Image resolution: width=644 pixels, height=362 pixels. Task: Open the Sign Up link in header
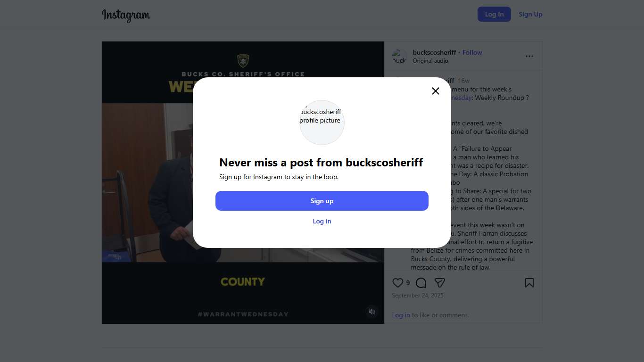point(530,14)
